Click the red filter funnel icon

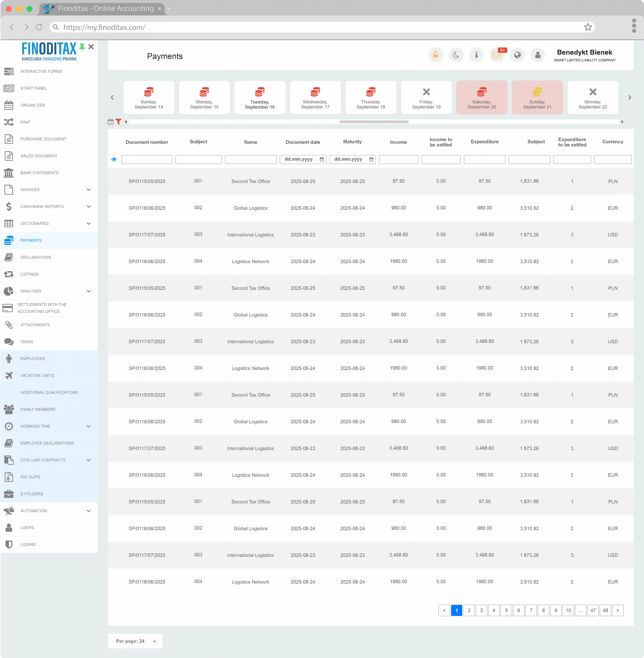coord(118,122)
